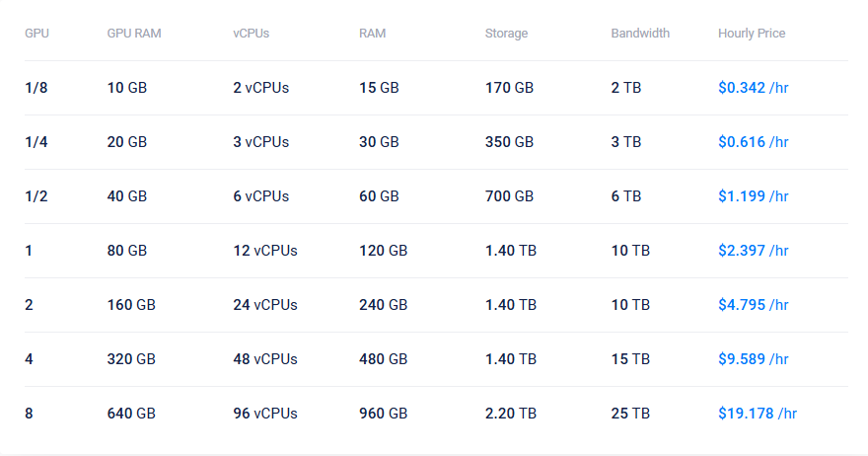Open the $2.397 /hr pricing link
Screen dimensions: 868x456
(x=753, y=251)
